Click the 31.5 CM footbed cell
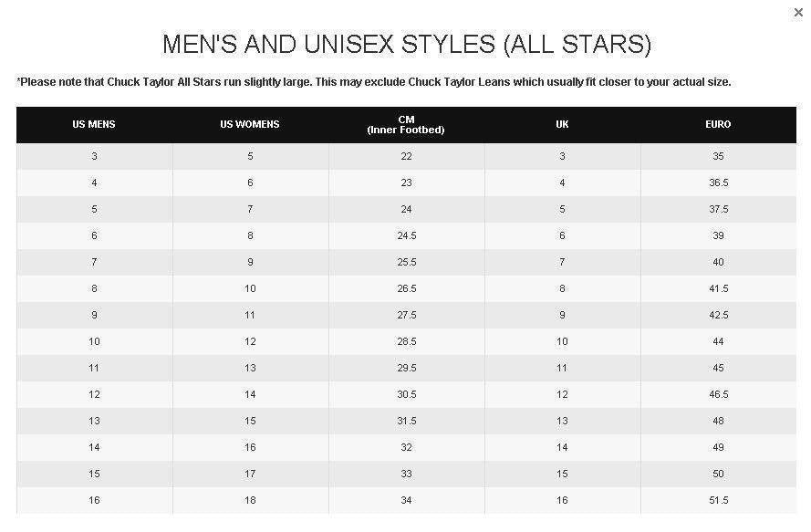Viewport: 811px width, 532px height. pos(406,421)
